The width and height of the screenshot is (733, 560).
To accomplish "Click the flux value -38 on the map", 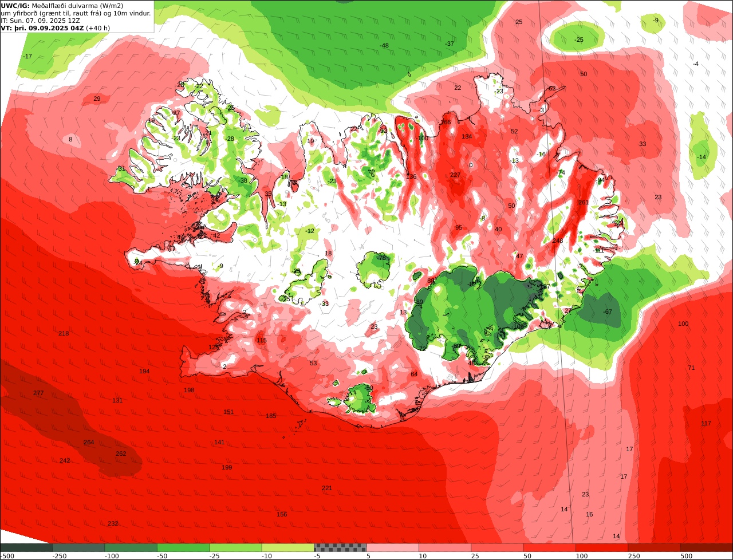I will pyautogui.click(x=243, y=181).
